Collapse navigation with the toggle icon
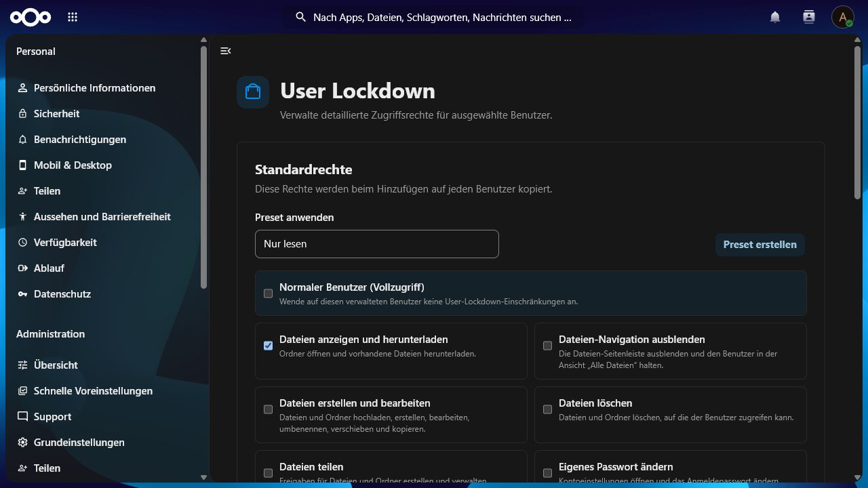Image resolution: width=868 pixels, height=488 pixels. point(226,51)
